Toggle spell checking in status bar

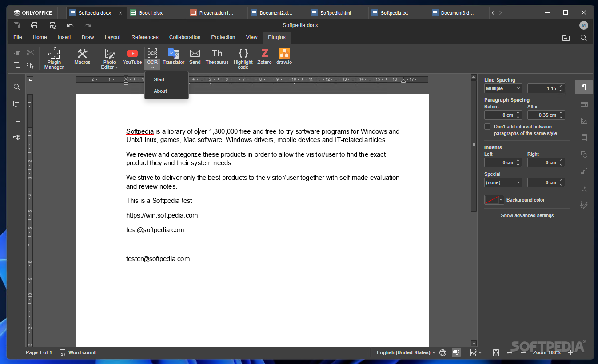(456, 352)
